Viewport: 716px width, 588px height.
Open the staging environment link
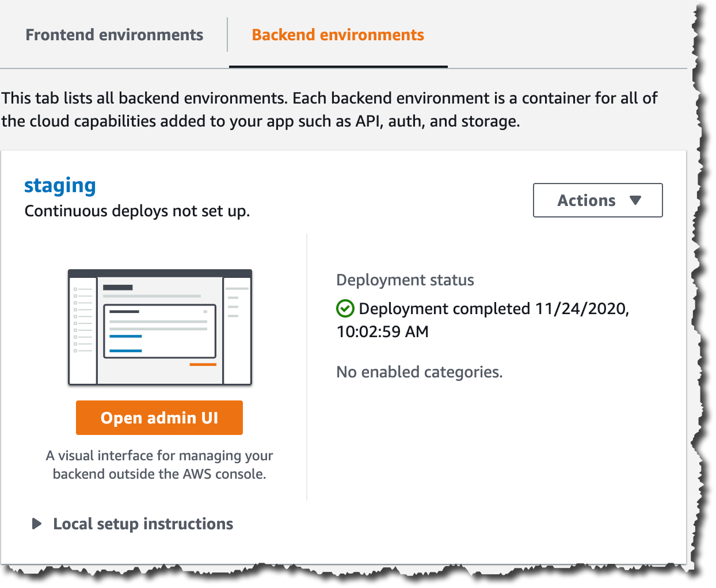coord(60,186)
